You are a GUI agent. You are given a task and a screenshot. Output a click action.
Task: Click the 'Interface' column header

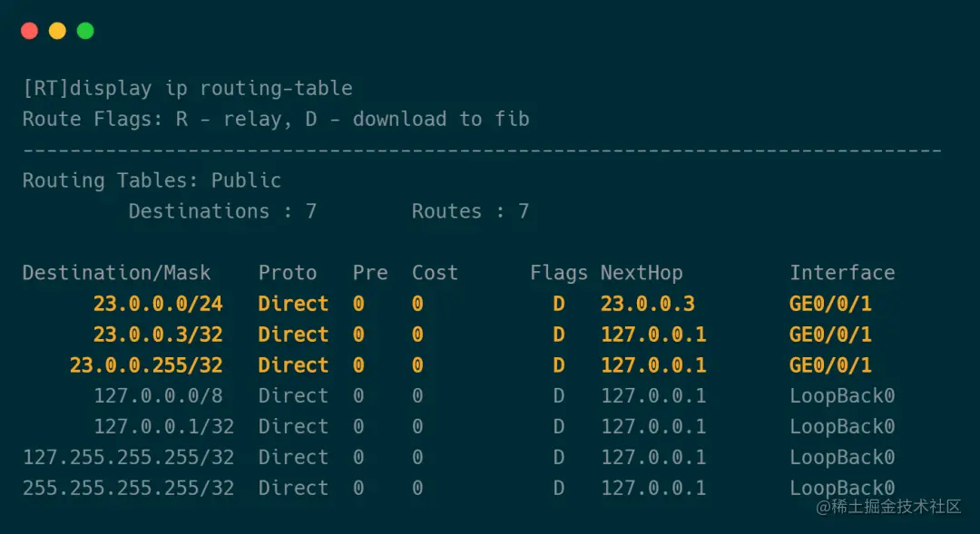click(x=842, y=273)
